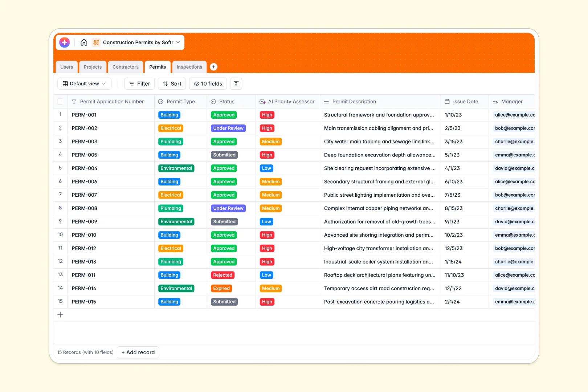
Task: Click the Submitted status for PERM-015
Action: [224, 302]
